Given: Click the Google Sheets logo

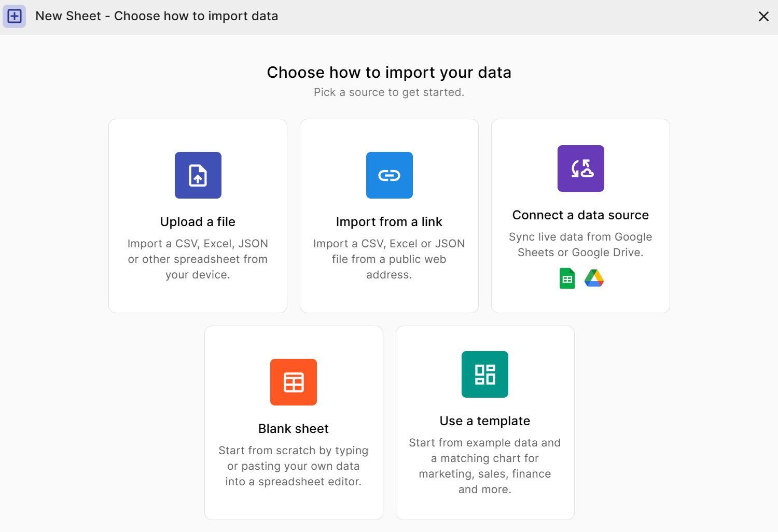Looking at the screenshot, I should [x=567, y=278].
